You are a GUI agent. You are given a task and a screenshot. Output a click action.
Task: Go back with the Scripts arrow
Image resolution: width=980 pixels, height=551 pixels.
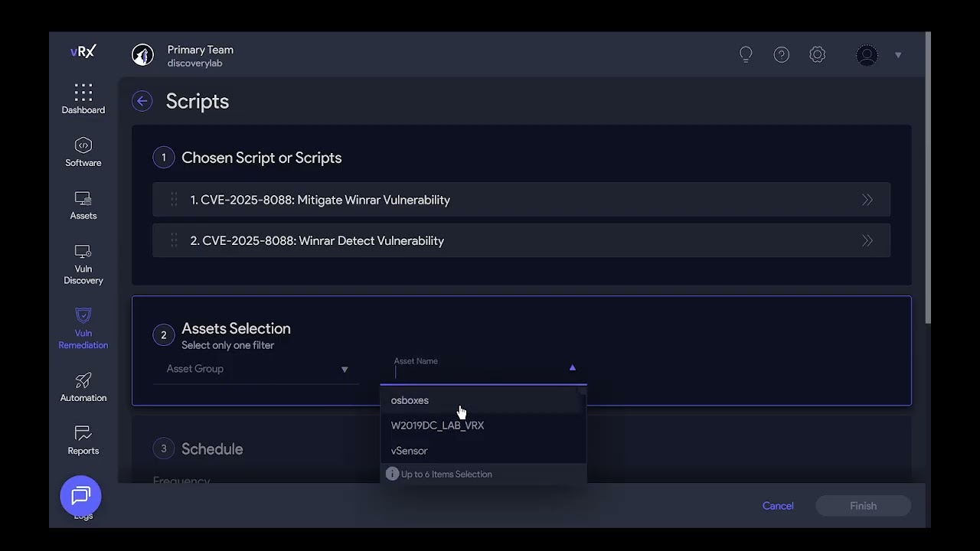click(x=142, y=101)
